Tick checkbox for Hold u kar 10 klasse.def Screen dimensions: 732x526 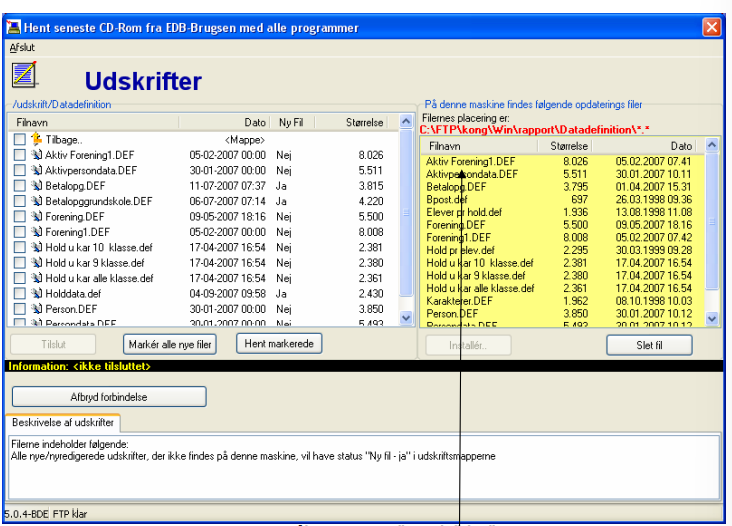click(20, 247)
